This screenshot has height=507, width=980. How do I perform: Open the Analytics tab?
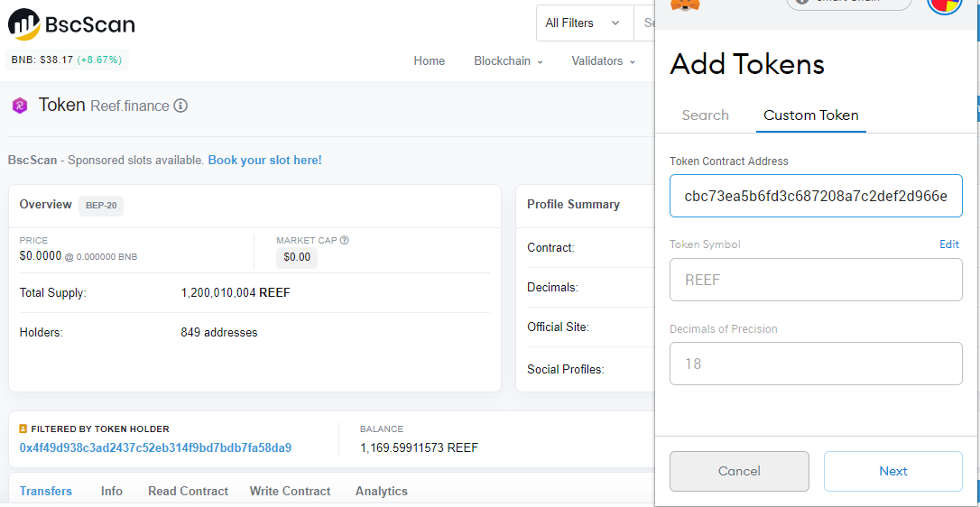tap(381, 492)
